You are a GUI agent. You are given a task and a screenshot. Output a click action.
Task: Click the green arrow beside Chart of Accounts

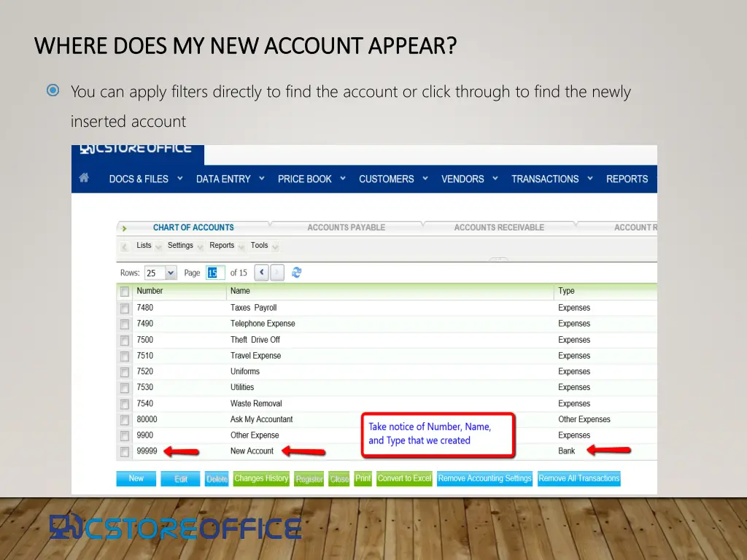125,228
